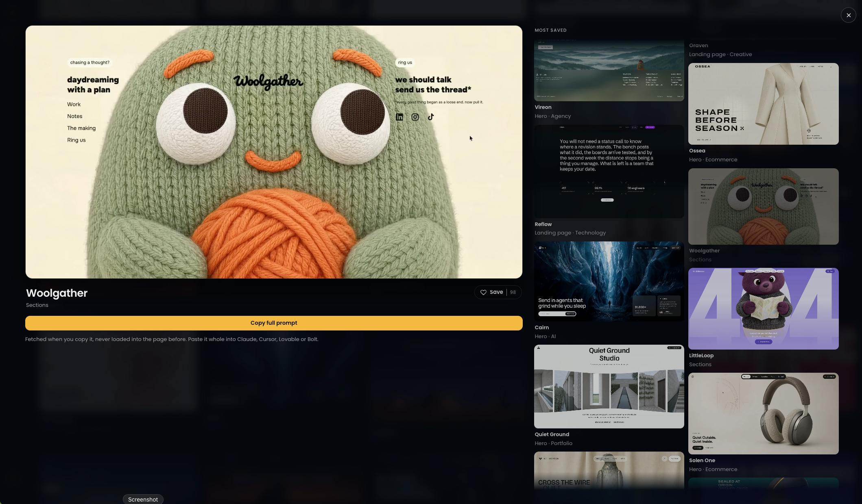862x504 pixels.
Task: Open the Ossea ecommerce thumbnail
Action: tap(763, 104)
